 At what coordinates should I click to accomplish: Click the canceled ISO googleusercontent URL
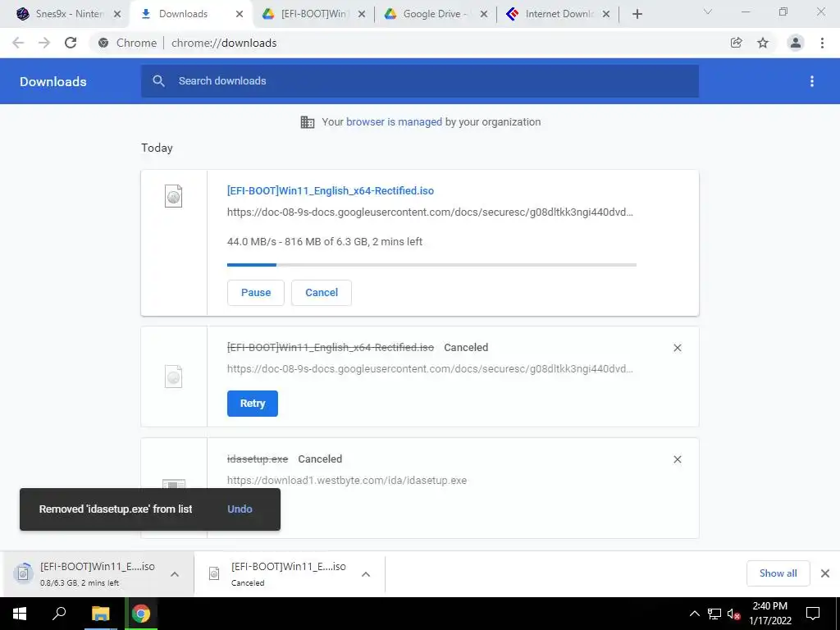pyautogui.click(x=430, y=369)
